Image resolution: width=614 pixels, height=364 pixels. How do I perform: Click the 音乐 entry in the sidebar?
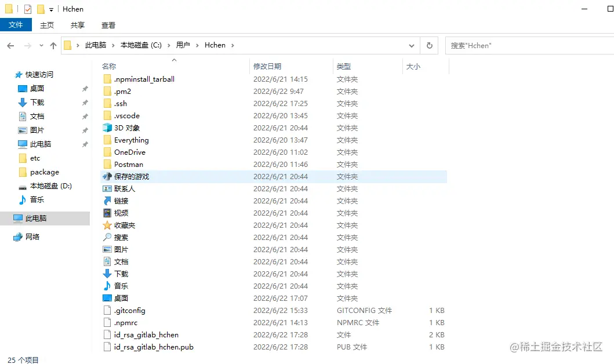coord(37,200)
